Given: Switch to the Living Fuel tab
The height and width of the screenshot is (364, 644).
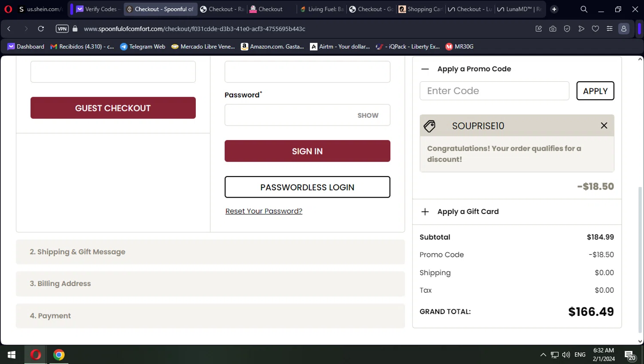Looking at the screenshot, I should click(x=322, y=9).
